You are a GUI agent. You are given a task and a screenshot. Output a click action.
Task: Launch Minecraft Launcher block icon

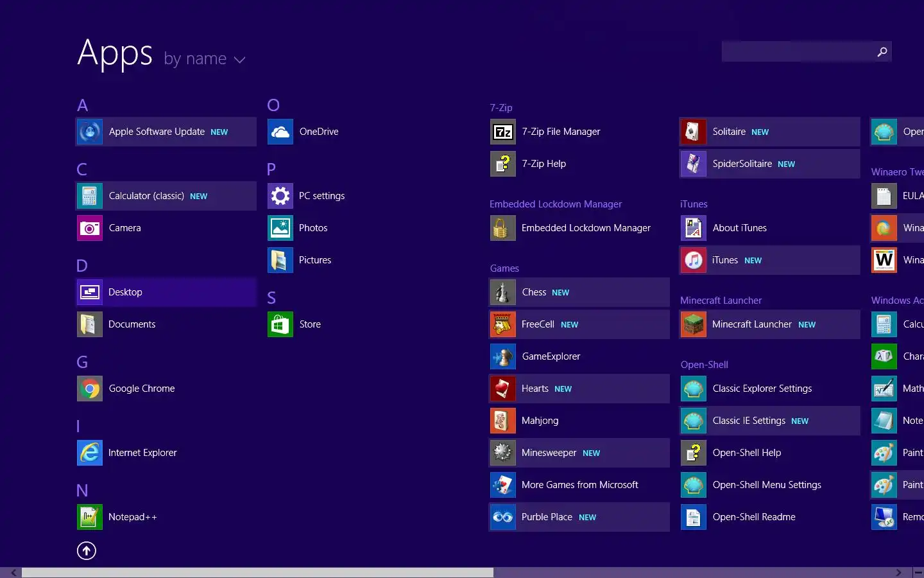click(694, 324)
